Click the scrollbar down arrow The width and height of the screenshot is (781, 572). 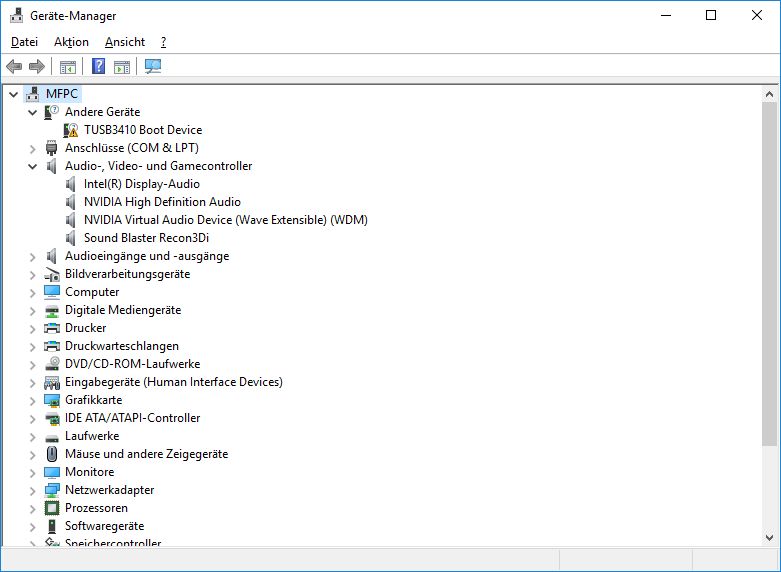[x=769, y=538]
